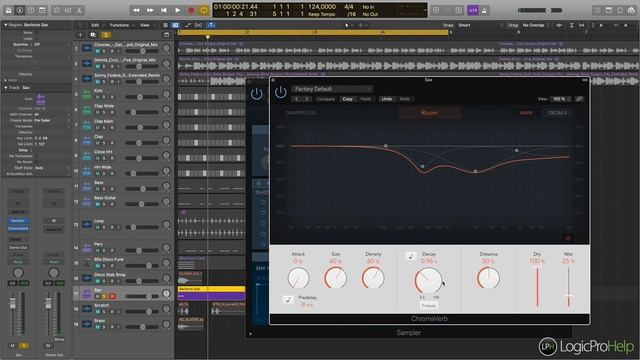Click the DAMPING EQ label in ChromaVerb
Viewport: 640px width, 360px height.
301,113
